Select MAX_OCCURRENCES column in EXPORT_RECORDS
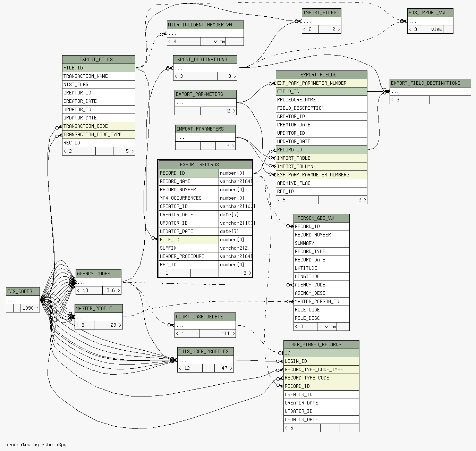 [189, 198]
